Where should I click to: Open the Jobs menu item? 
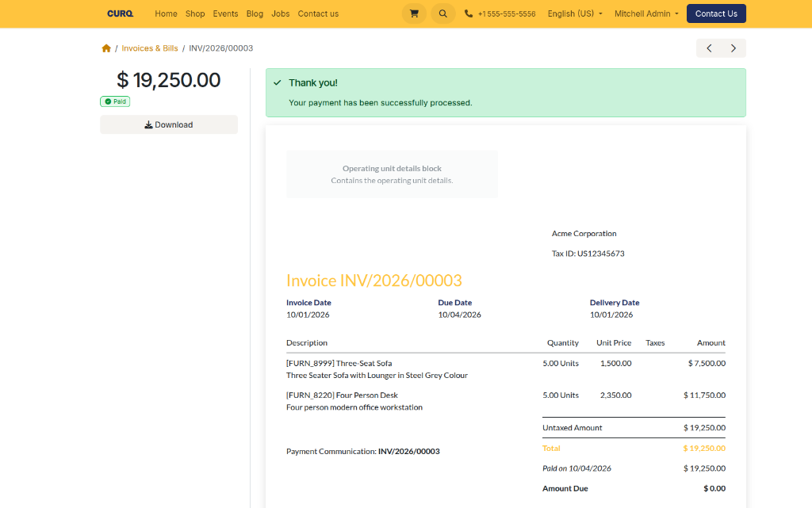(x=280, y=13)
